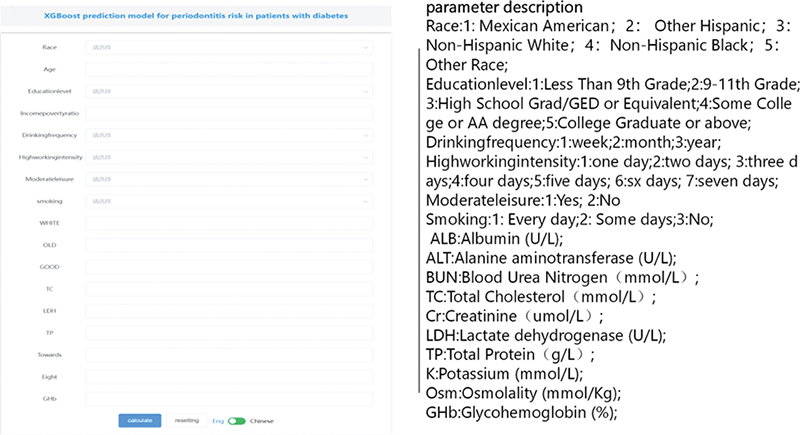This screenshot has width=800, height=435.
Task: Click the resetting button
Action: (187, 421)
